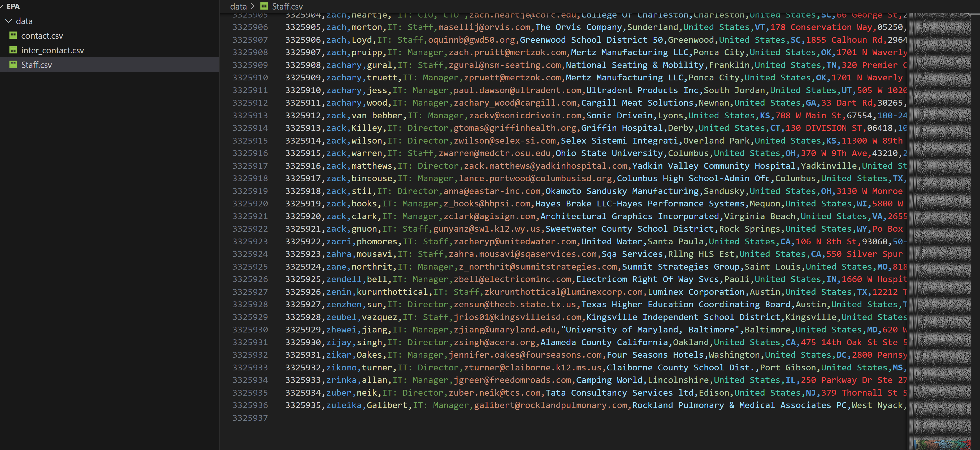Open the contact.csv file name
This screenshot has width=980, height=450.
(x=42, y=36)
